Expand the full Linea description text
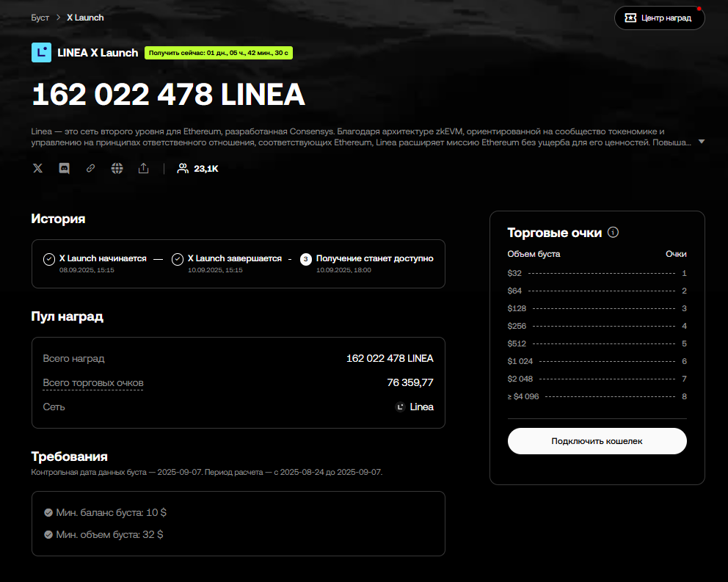This screenshot has width=728, height=582. (702, 142)
